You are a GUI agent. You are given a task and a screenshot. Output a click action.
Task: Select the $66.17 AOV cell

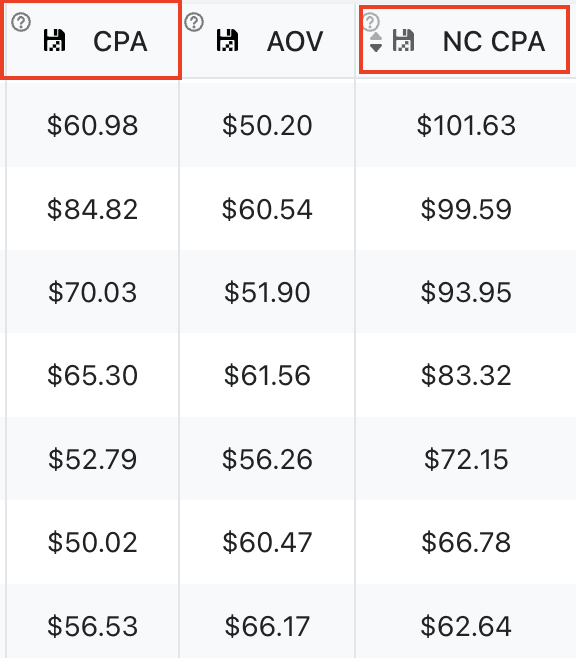(267, 625)
